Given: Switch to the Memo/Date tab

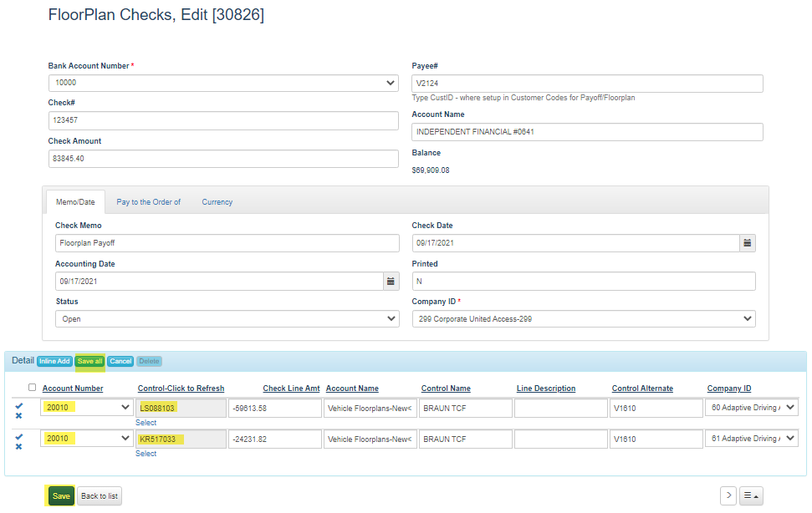Looking at the screenshot, I should click(x=75, y=202).
